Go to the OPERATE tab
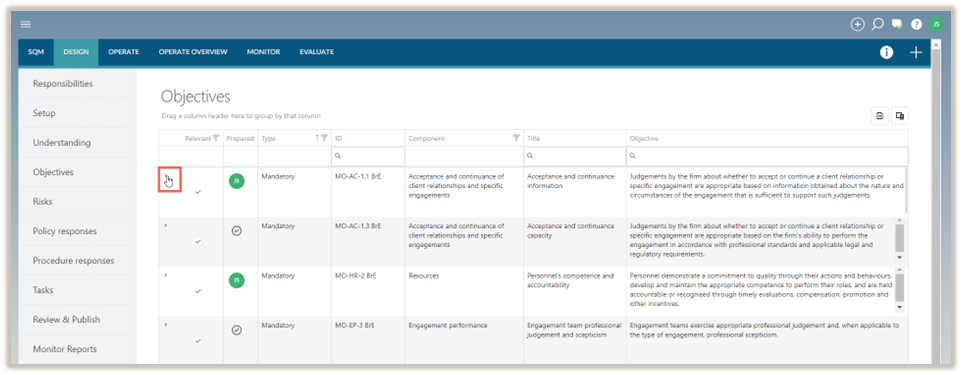 (124, 52)
